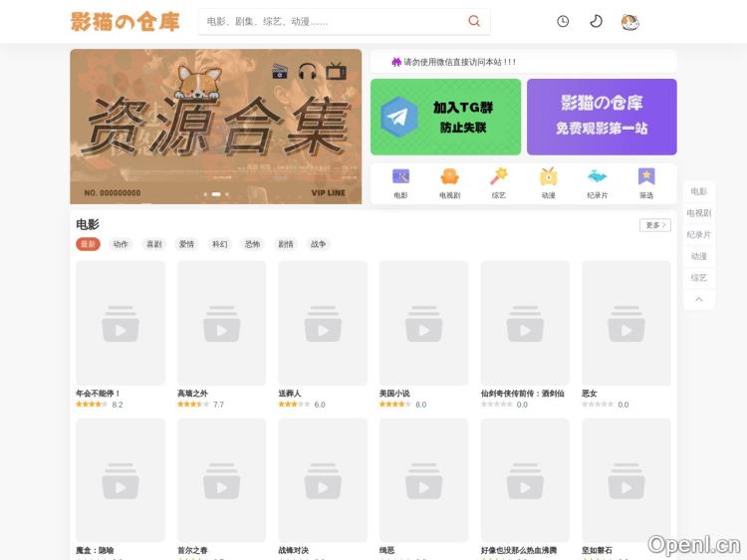Select the 剧情 movie tab
The height and width of the screenshot is (560, 747).
coord(286,244)
